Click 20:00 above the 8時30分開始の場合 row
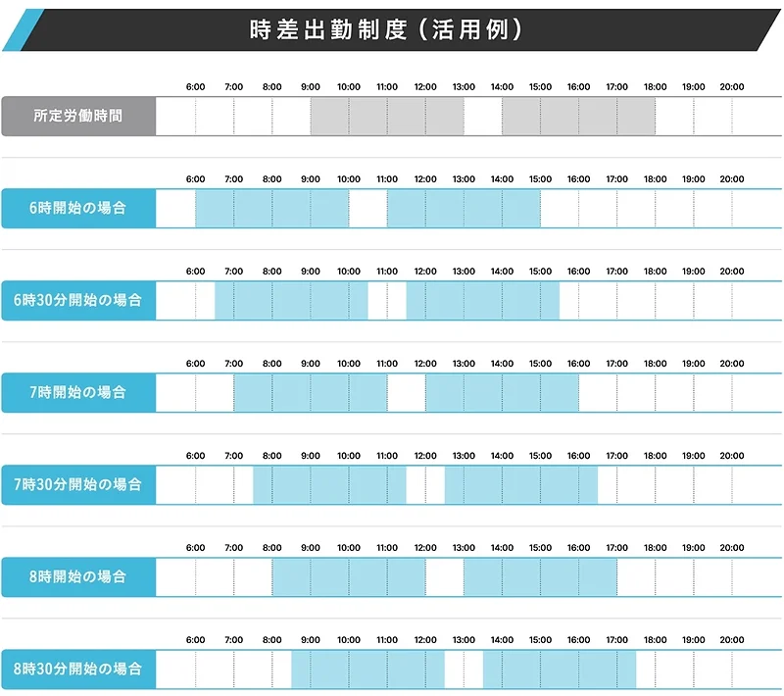 click(x=732, y=640)
